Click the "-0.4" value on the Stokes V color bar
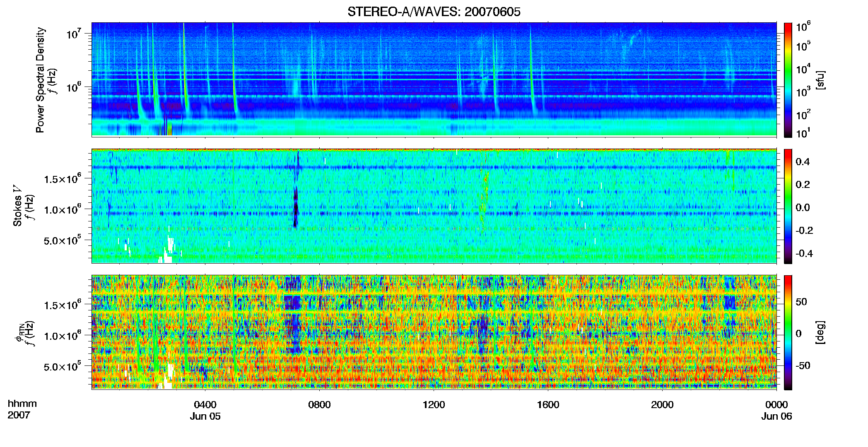The height and width of the screenshot is (447, 868). (x=804, y=253)
